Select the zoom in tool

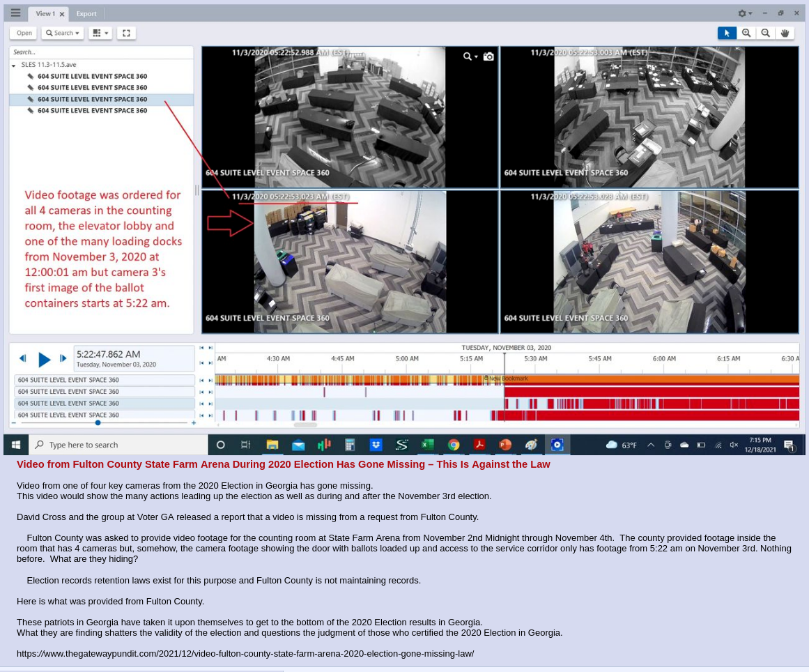[x=746, y=33]
